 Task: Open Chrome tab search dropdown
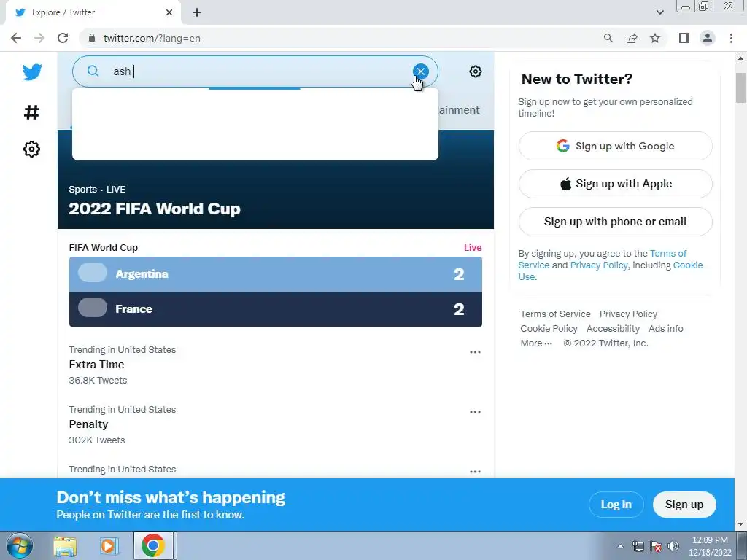(659, 12)
